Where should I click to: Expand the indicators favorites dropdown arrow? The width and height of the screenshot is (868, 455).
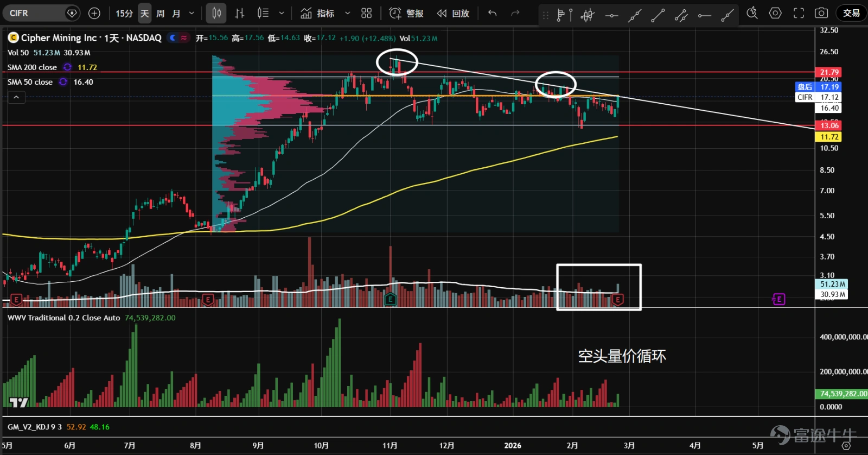[348, 13]
